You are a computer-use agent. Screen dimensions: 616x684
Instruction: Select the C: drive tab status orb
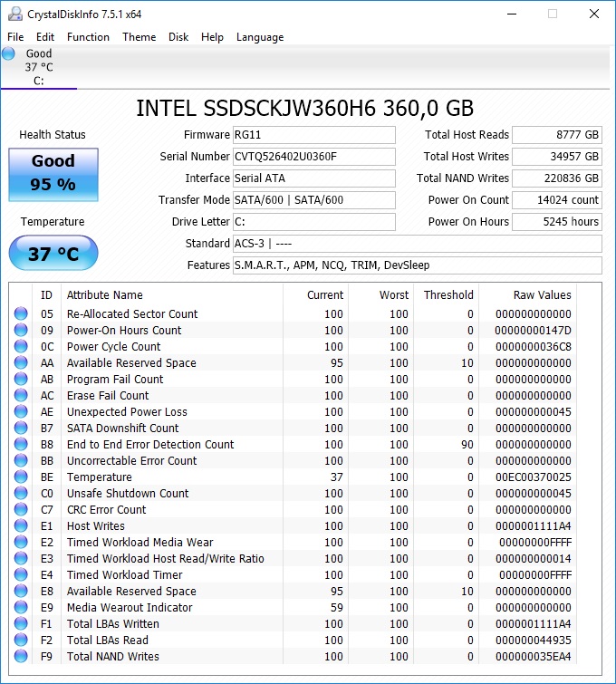(x=8, y=53)
